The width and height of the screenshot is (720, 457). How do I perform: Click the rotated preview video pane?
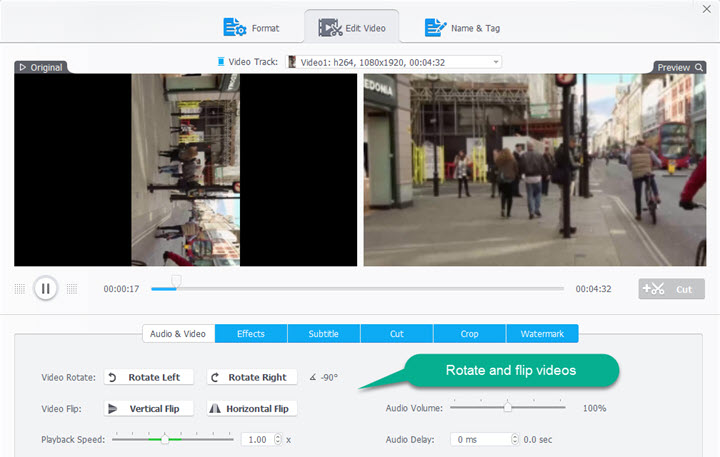(535, 170)
